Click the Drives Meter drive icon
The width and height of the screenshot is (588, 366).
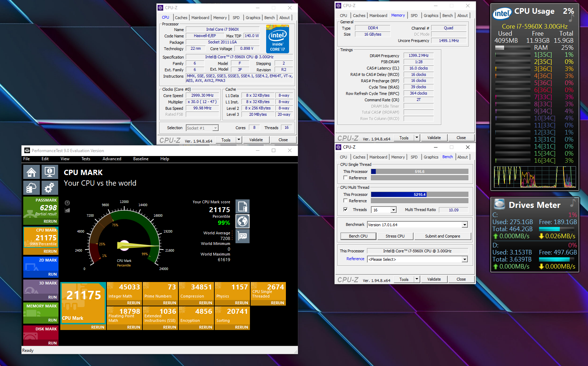(x=499, y=204)
